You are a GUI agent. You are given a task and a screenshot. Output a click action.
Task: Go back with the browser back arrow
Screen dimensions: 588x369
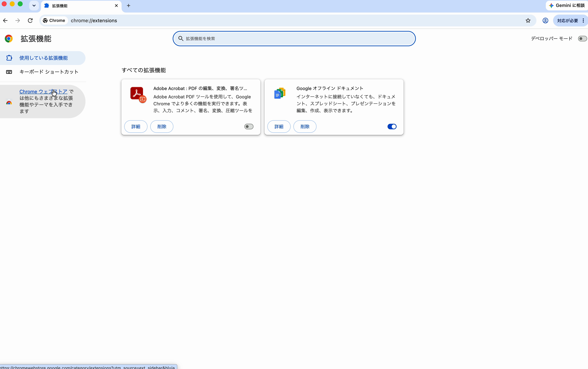pyautogui.click(x=5, y=21)
